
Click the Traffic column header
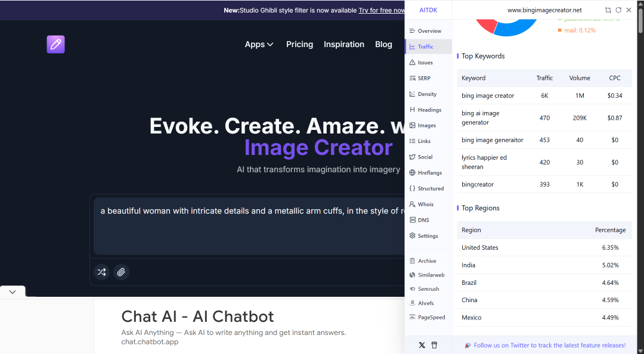coord(544,78)
